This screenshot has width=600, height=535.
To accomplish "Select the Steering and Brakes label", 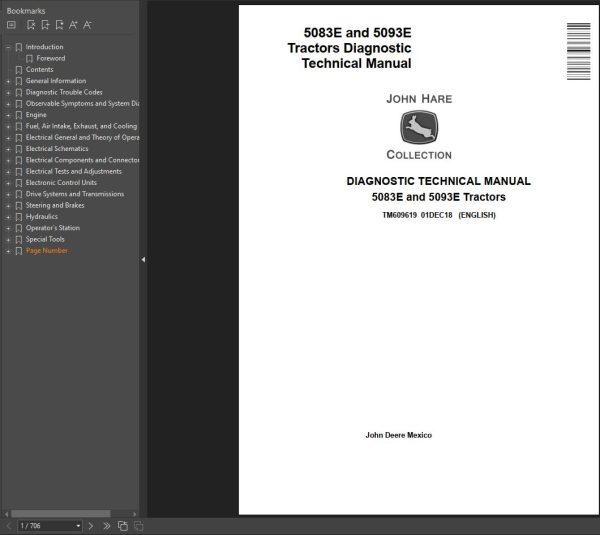I will tap(55, 205).
